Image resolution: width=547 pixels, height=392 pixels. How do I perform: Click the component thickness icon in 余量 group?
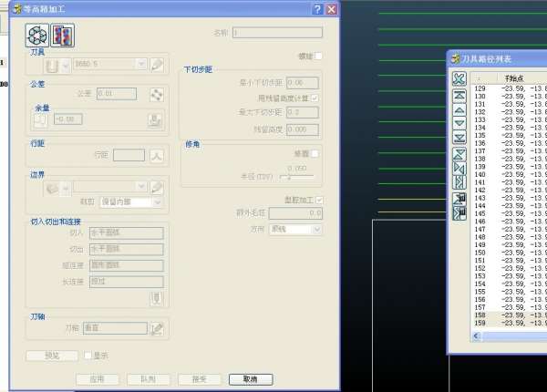click(155, 120)
